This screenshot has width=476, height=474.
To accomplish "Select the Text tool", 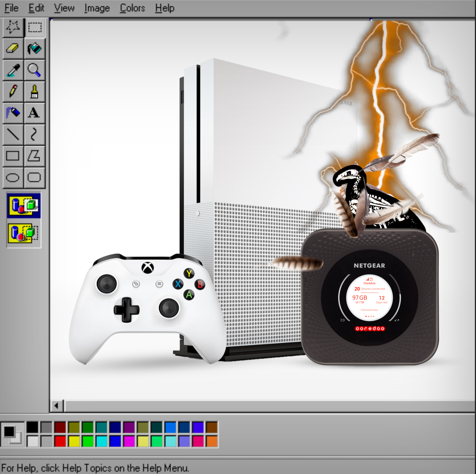I will (35, 113).
